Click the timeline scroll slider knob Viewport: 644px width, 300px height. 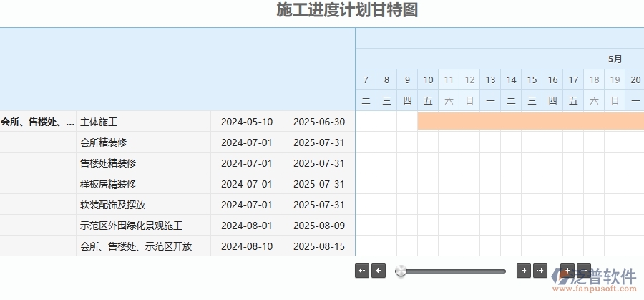[x=401, y=271]
